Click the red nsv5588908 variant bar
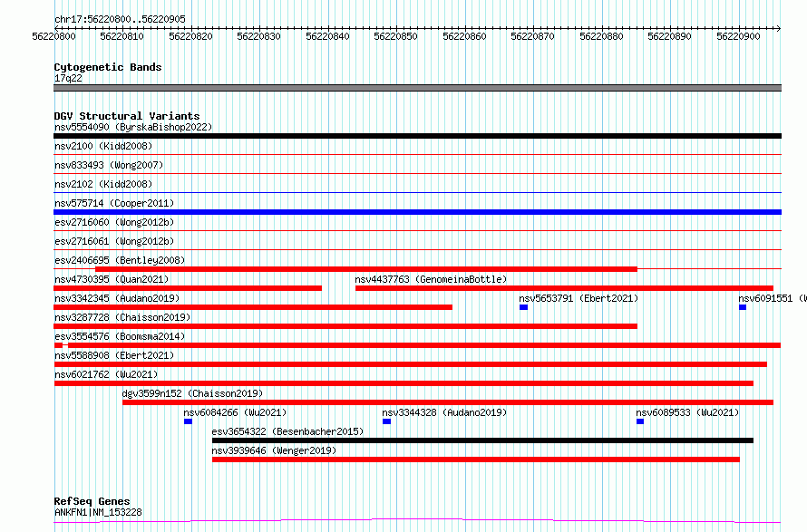The width and height of the screenshot is (807, 532). pyautogui.click(x=410, y=364)
